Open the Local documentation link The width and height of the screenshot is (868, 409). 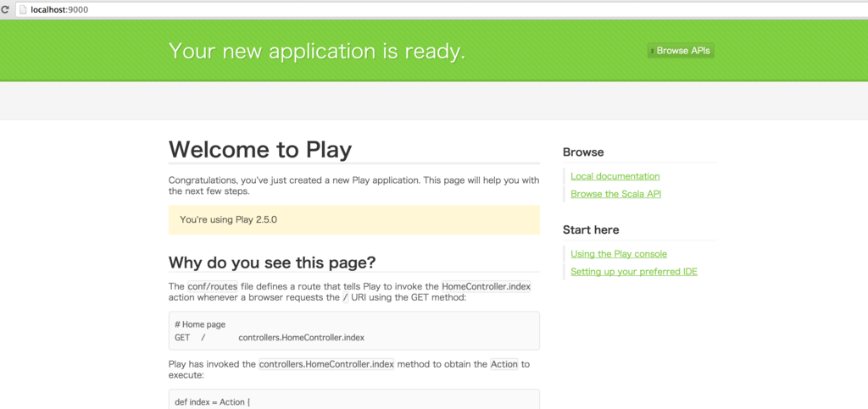(x=615, y=176)
